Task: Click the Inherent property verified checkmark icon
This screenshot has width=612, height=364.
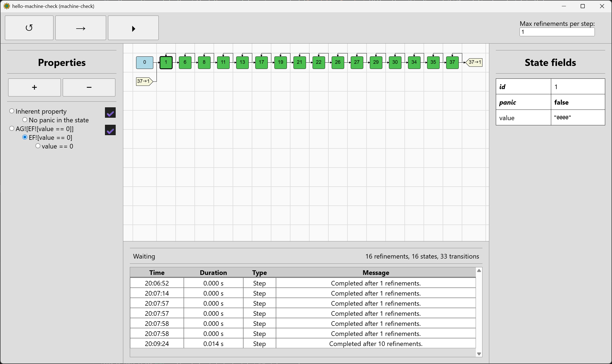Action: pos(110,113)
